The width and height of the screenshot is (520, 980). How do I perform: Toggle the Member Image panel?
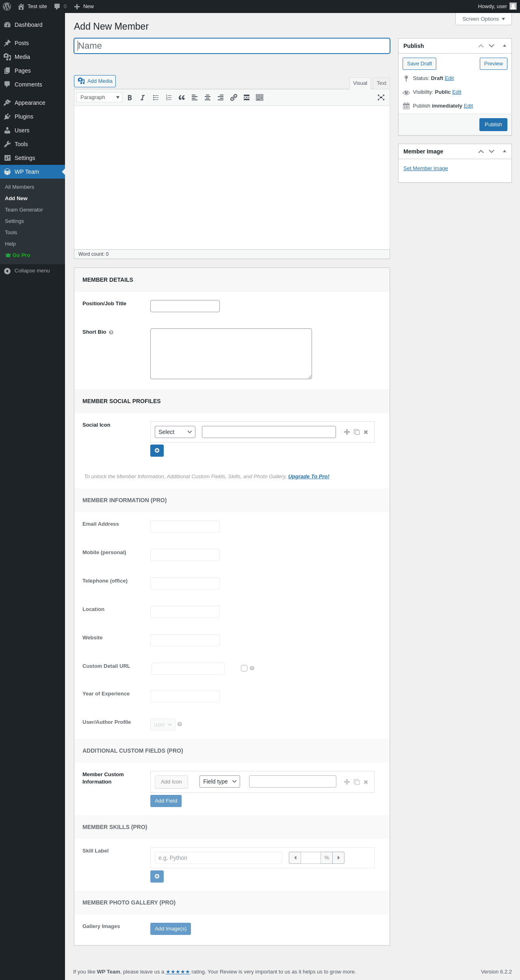tap(505, 151)
